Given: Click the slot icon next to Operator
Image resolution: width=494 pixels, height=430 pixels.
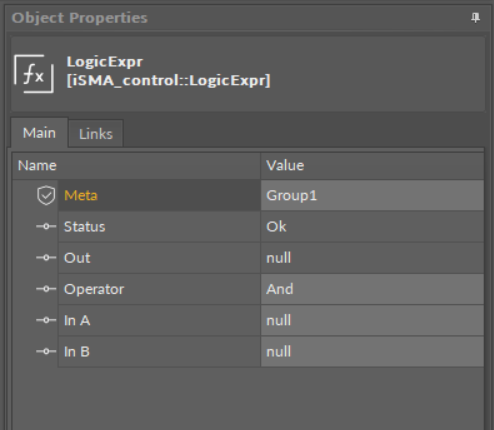Looking at the screenshot, I should pyautogui.click(x=46, y=289).
